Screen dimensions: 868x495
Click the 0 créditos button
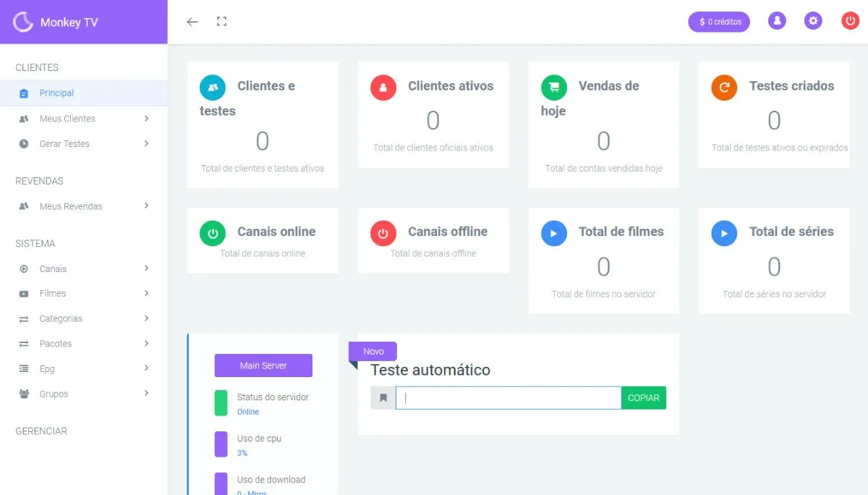(719, 22)
